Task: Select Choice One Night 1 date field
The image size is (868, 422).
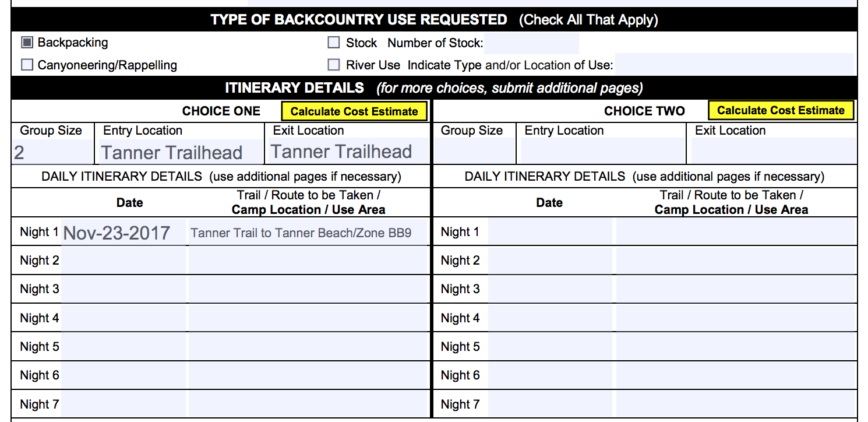Action: [124, 232]
